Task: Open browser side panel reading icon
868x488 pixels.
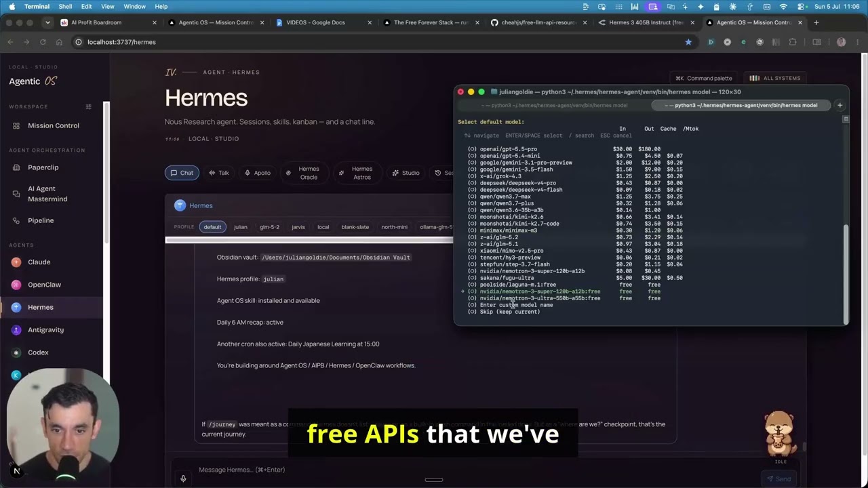Action: [x=816, y=42]
